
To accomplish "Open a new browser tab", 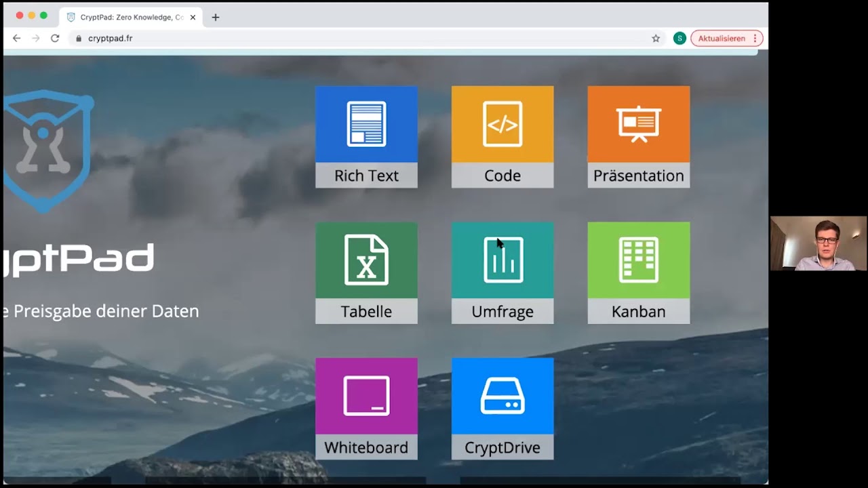I will point(216,17).
